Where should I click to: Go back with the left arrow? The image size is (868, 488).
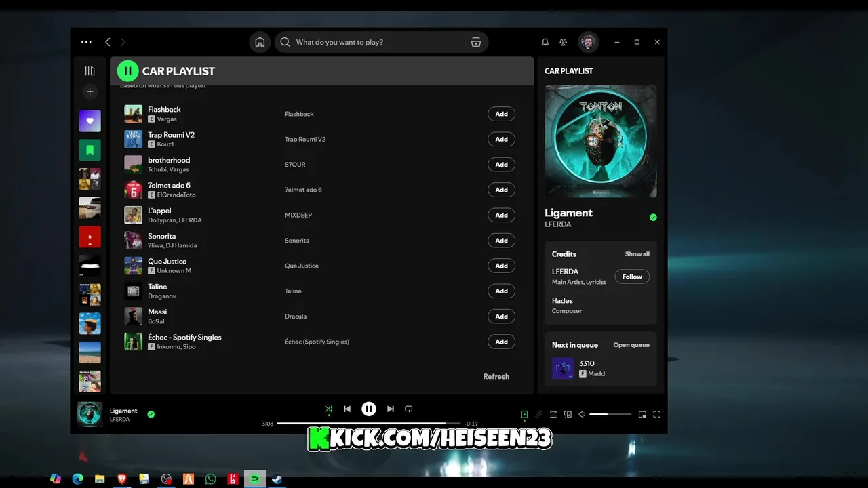tap(107, 42)
